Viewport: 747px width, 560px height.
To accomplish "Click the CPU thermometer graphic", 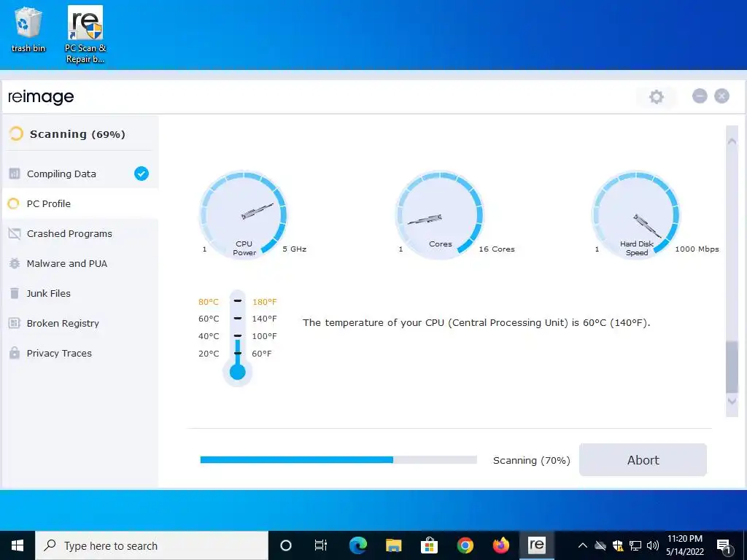I will click(237, 338).
